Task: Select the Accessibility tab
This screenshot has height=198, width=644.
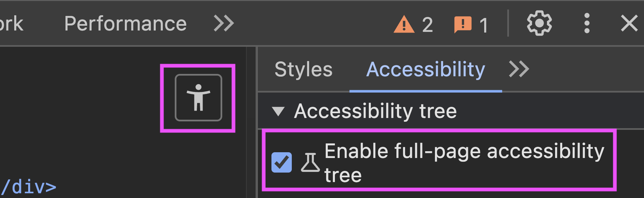Action: (425, 69)
